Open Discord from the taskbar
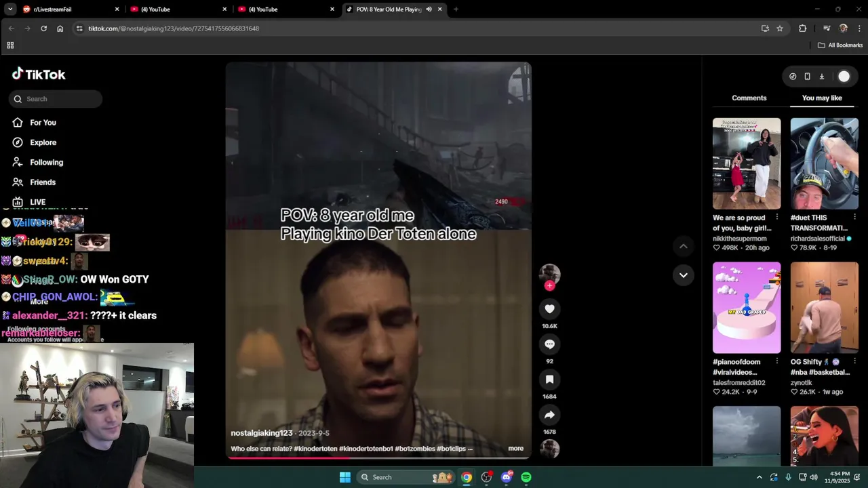This screenshot has height=488, width=868. [507, 477]
